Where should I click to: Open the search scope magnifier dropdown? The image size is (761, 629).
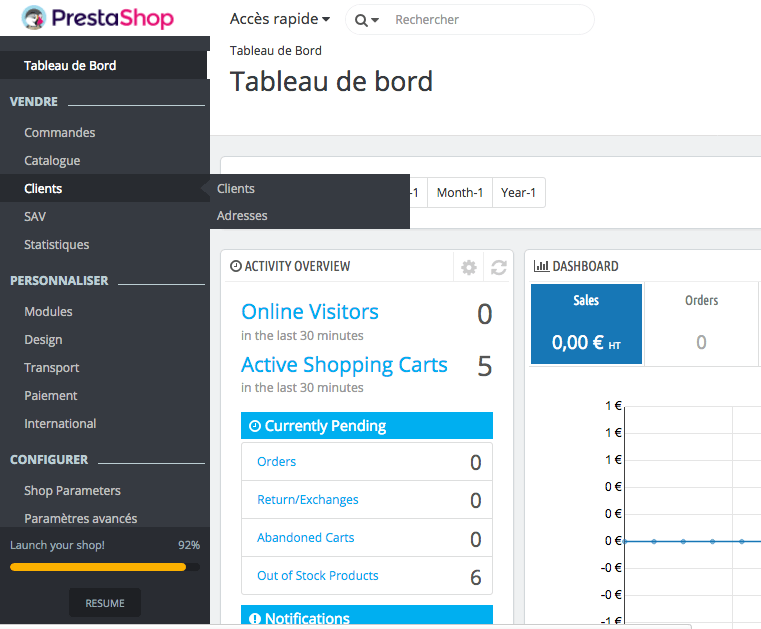click(366, 20)
